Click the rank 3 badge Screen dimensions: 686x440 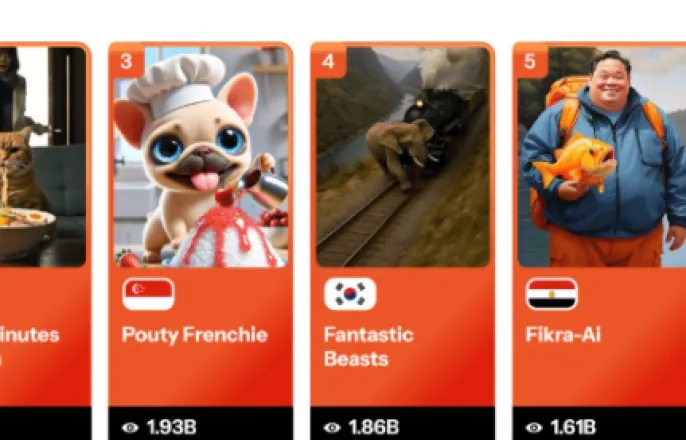(126, 61)
